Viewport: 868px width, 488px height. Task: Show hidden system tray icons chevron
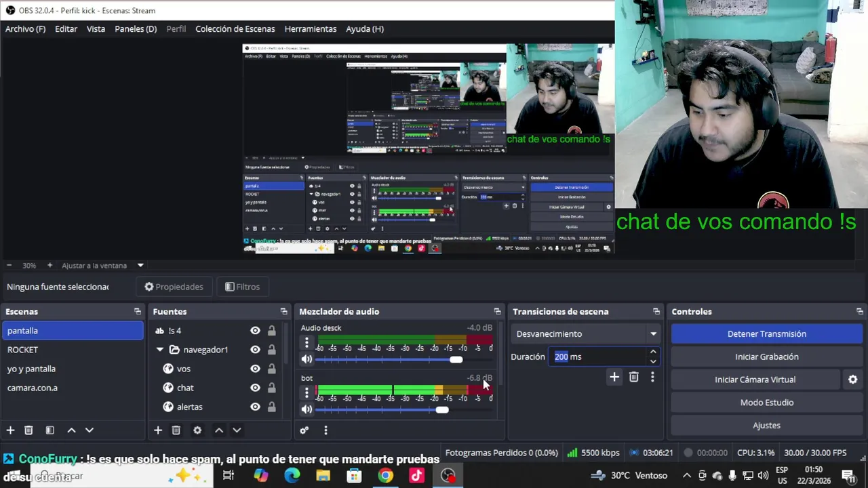point(687,475)
